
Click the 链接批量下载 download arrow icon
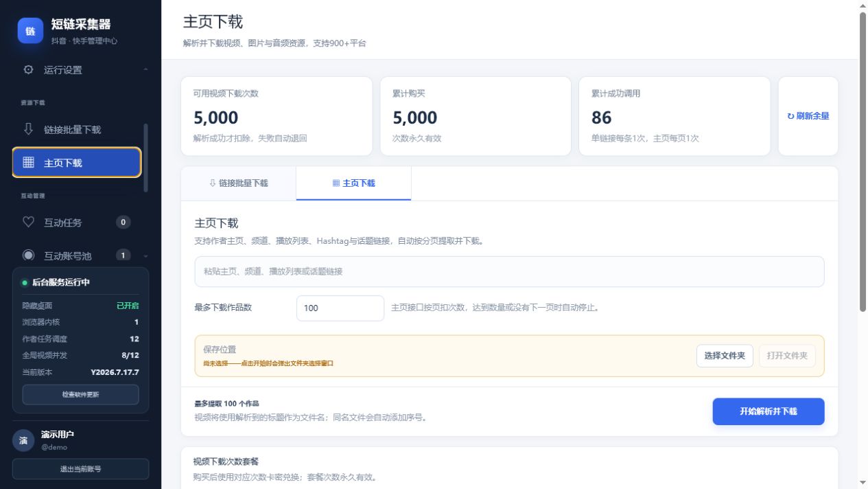coord(28,129)
